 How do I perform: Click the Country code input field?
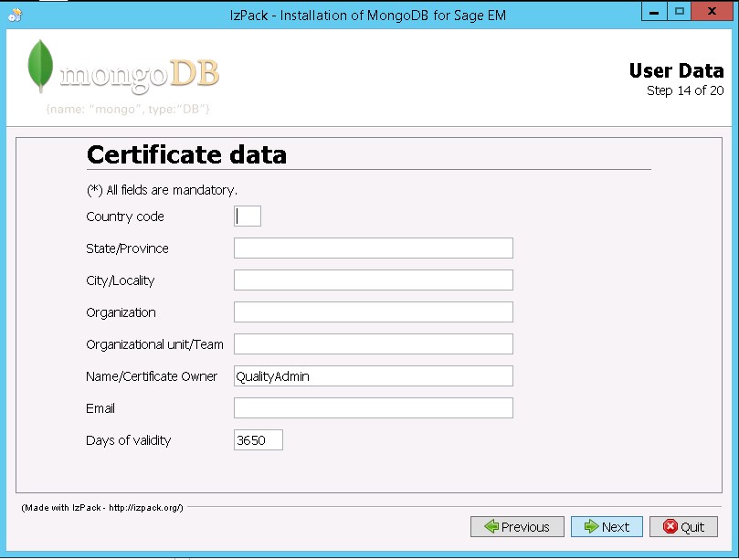pyautogui.click(x=248, y=216)
